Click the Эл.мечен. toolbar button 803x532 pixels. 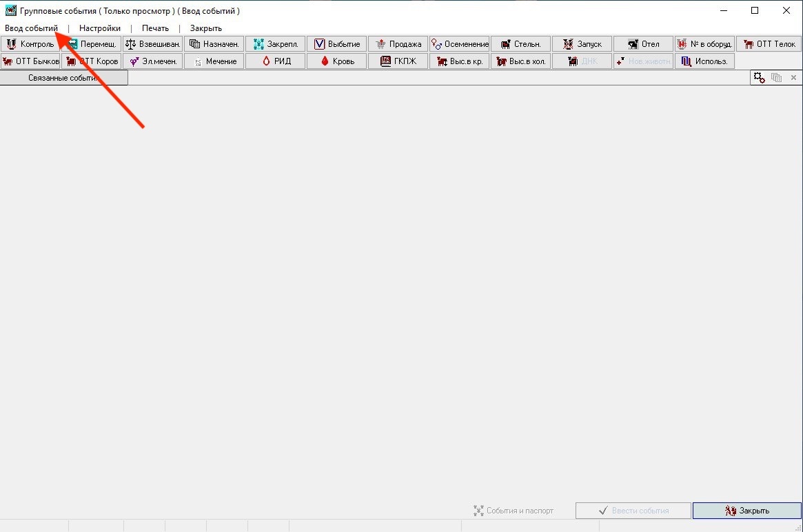[x=152, y=61]
